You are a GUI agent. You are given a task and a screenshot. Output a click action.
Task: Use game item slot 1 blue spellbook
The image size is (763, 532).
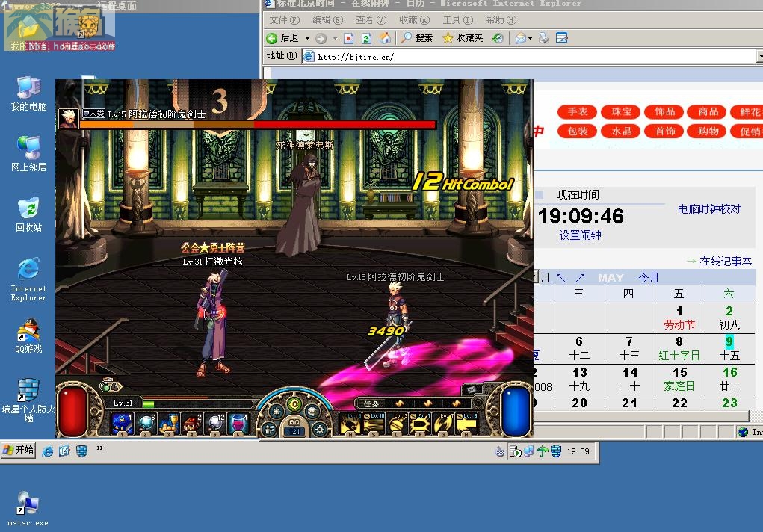(x=122, y=424)
